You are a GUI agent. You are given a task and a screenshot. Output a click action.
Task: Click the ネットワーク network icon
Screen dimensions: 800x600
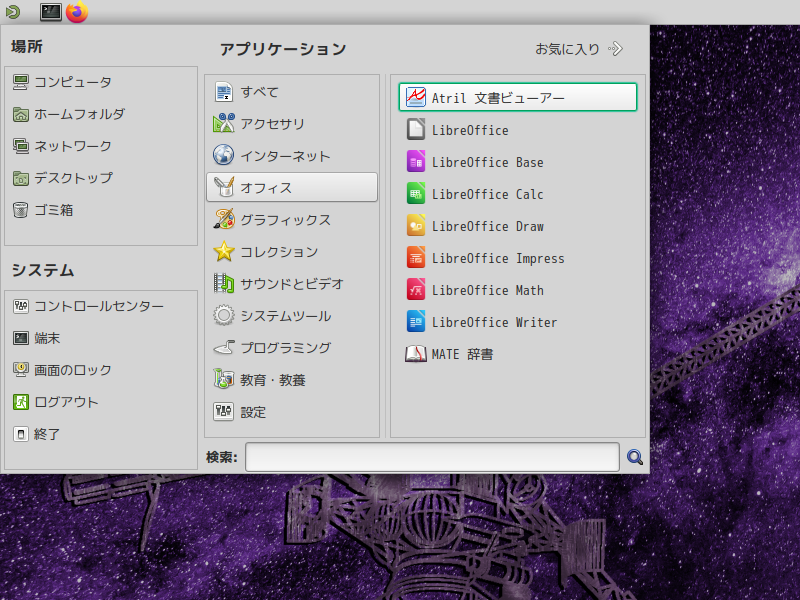pyautogui.click(x=20, y=146)
